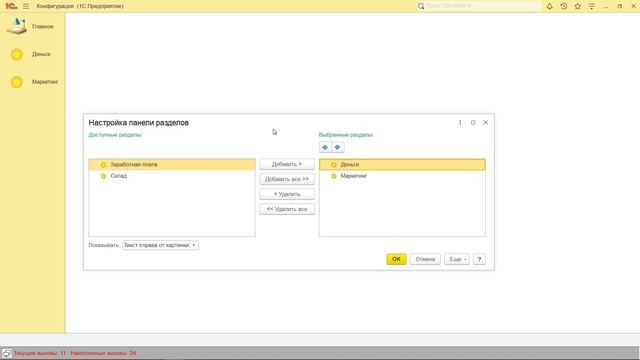The image size is (640, 360).
Task: Open Маркетинг section in sidebar
Action: coord(45,82)
